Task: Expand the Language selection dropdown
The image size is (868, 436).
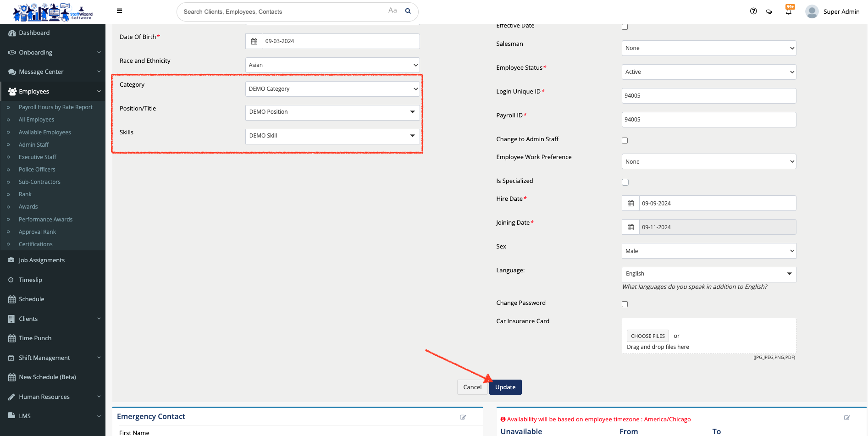Action: [708, 274]
